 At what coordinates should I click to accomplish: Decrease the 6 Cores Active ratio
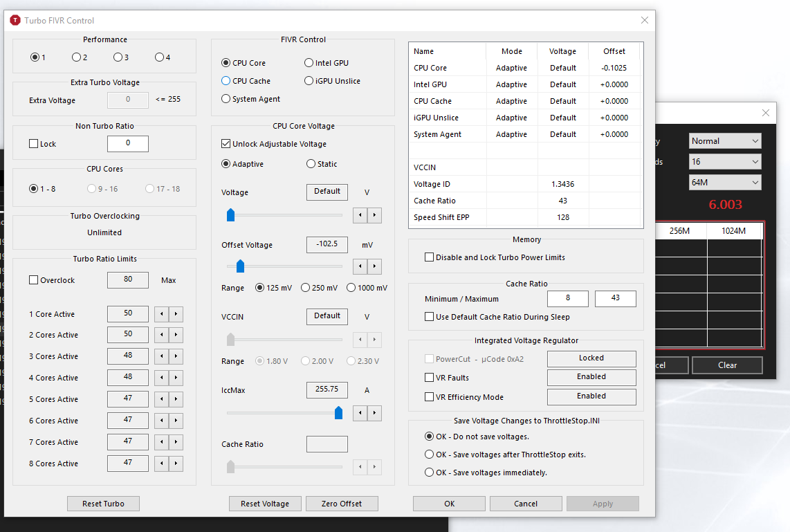(161, 421)
